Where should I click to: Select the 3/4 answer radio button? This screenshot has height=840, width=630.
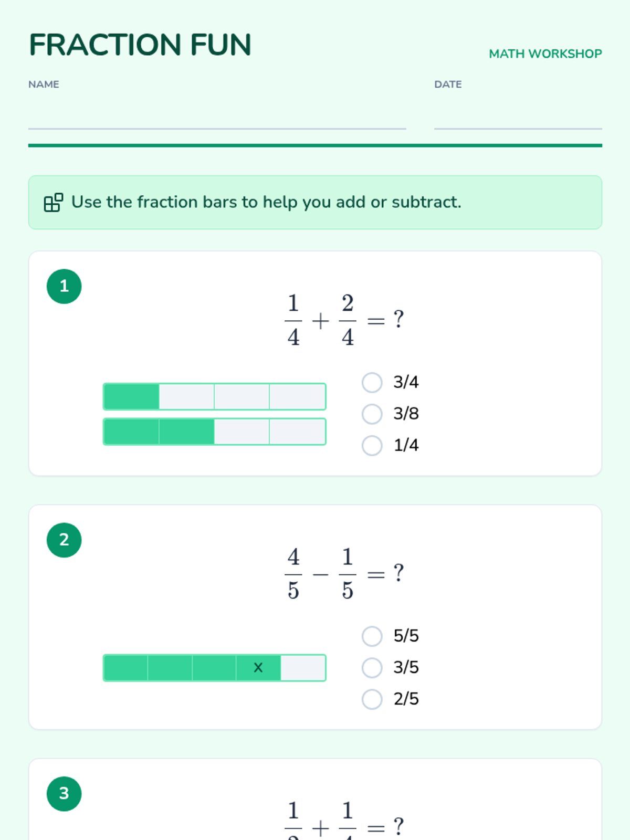[x=372, y=382]
